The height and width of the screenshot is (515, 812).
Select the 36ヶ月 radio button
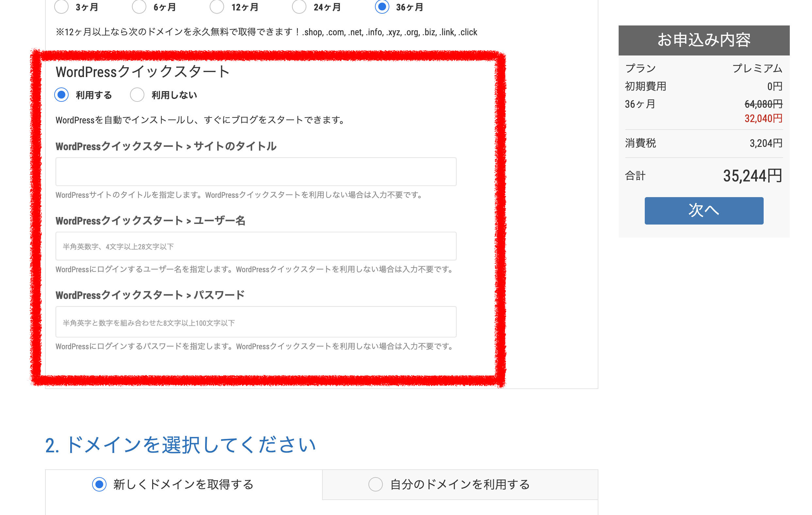(x=382, y=7)
